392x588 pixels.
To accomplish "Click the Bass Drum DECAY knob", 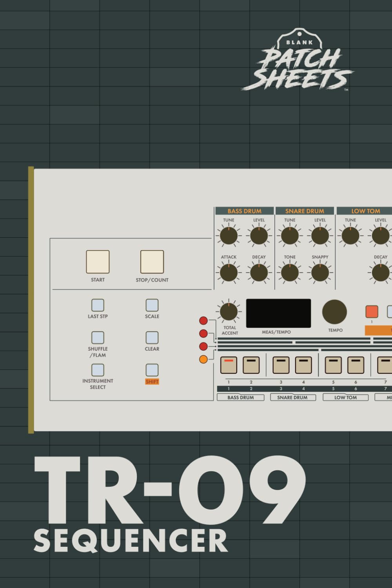I will pos(259,273).
